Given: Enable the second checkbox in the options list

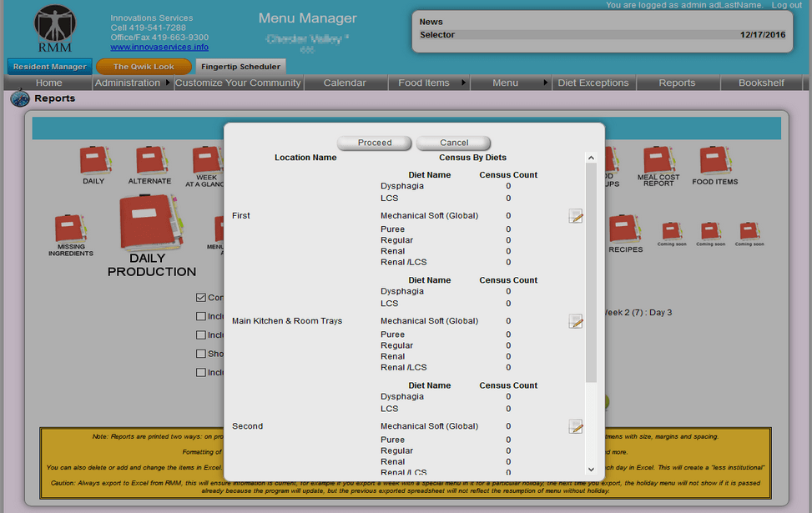Looking at the screenshot, I should (201, 315).
